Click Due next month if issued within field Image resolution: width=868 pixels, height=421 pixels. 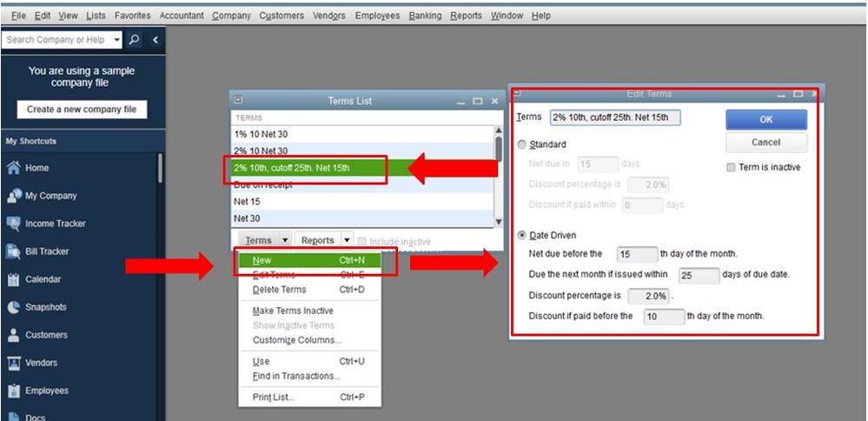(699, 276)
